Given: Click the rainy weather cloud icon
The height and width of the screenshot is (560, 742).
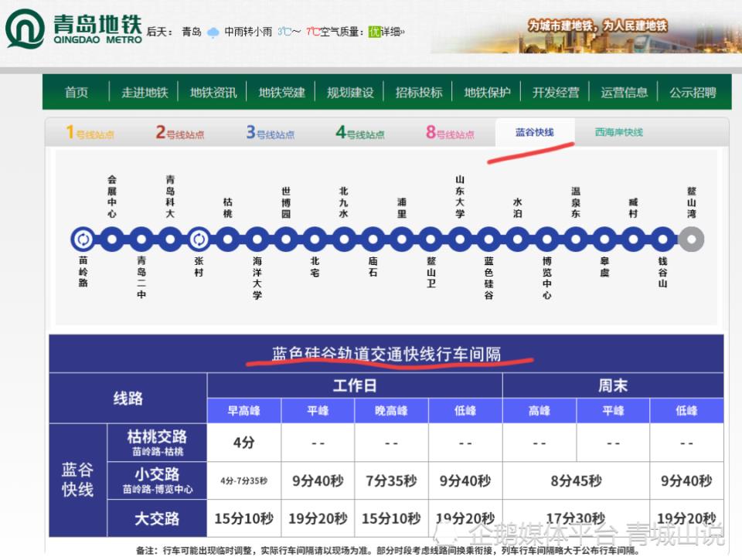Looking at the screenshot, I should (x=213, y=32).
